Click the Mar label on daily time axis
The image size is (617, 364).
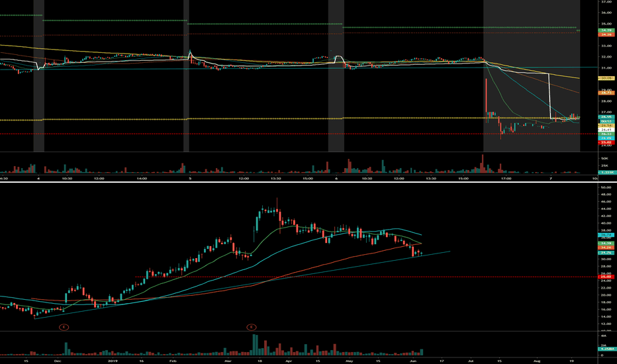click(228, 361)
